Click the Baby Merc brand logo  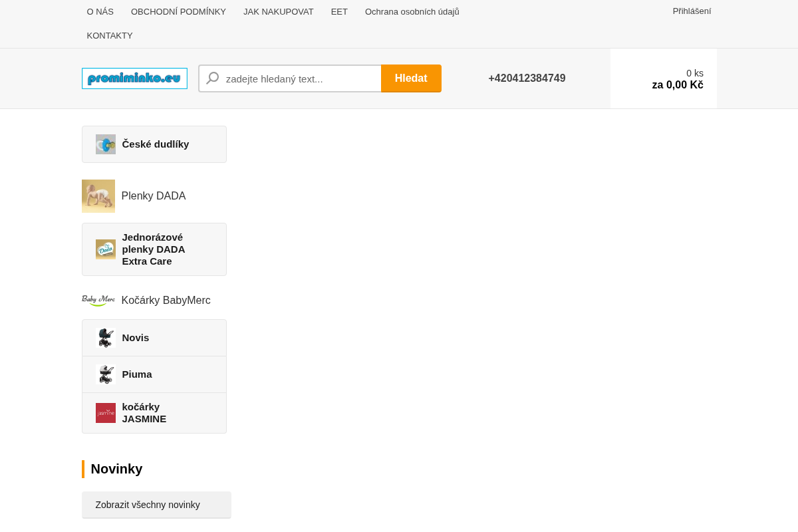[x=98, y=300]
